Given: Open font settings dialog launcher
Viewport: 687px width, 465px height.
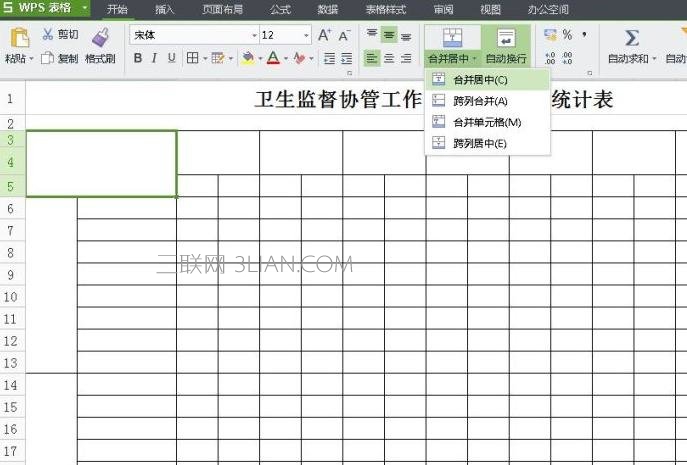Looking at the screenshot, I should point(350,73).
